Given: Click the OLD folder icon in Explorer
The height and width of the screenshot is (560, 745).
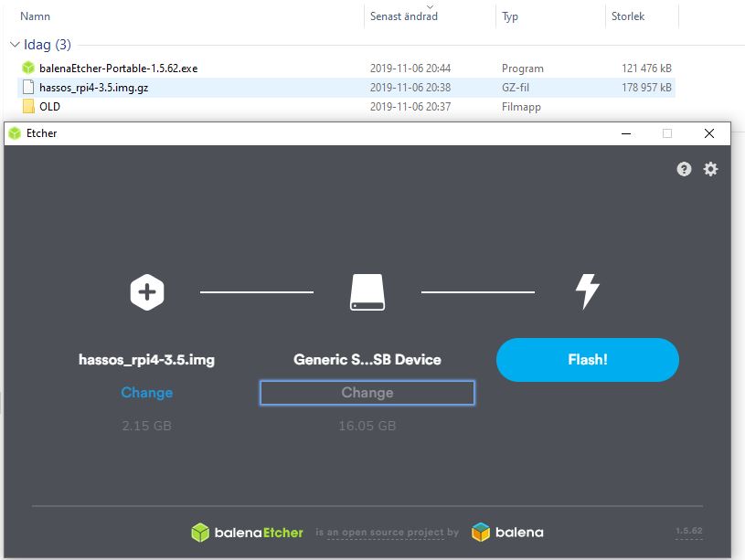Looking at the screenshot, I should 28,106.
